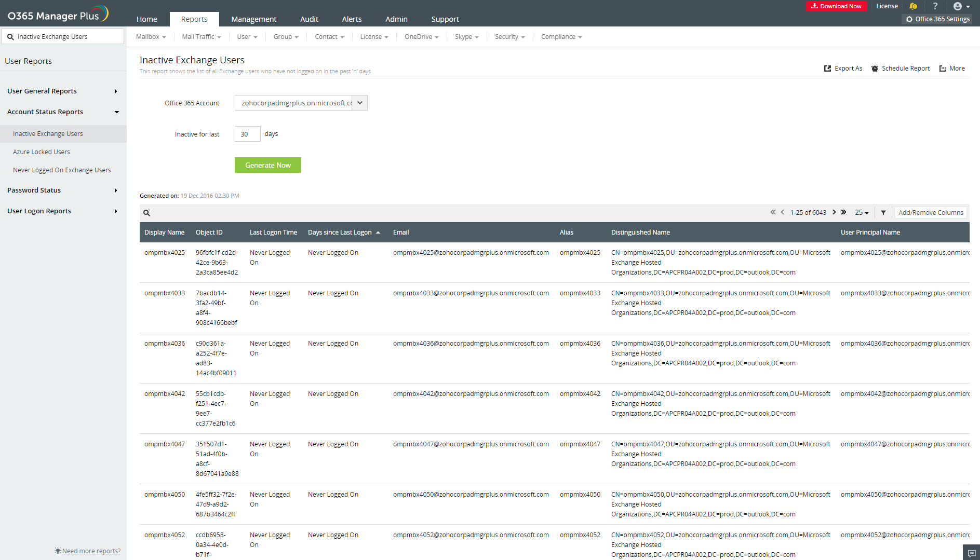The height and width of the screenshot is (560, 980).
Task: Click display name ompmbx4052 cell
Action: (x=165, y=535)
